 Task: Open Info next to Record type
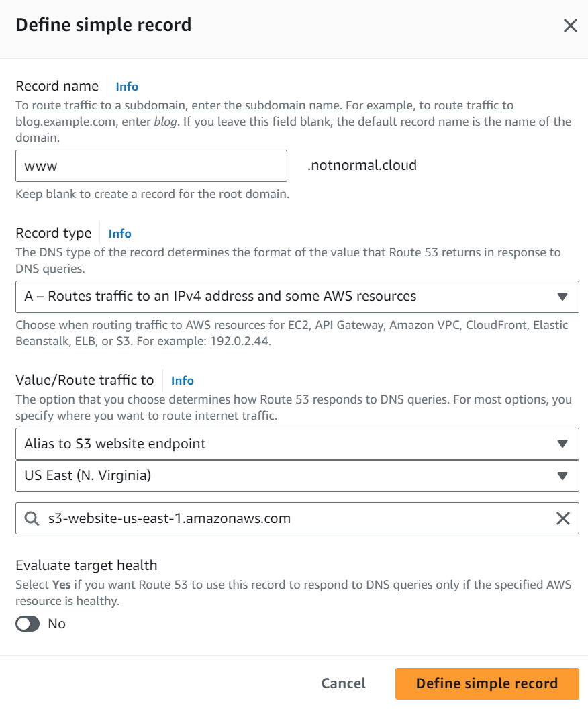coord(119,234)
